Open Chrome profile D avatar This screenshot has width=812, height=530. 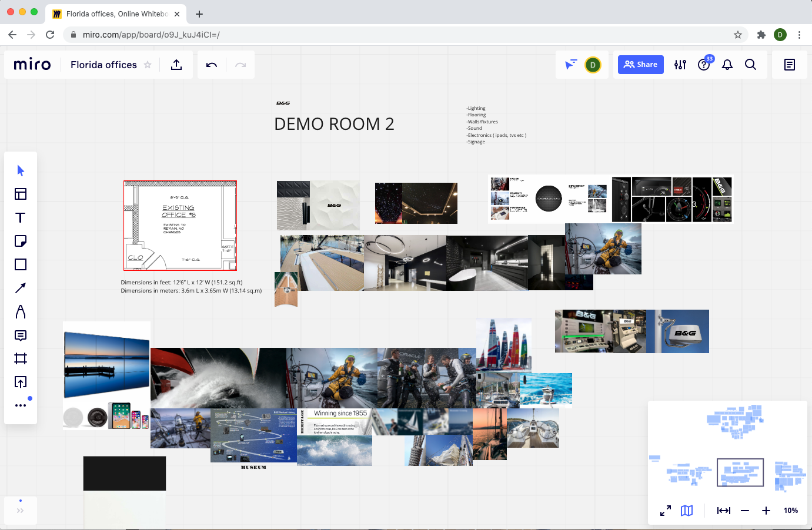780,35
